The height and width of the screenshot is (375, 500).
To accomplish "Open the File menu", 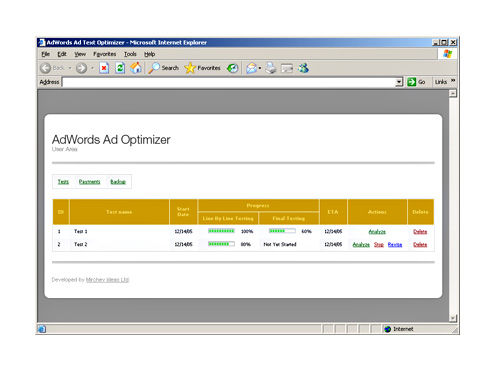I will click(46, 54).
